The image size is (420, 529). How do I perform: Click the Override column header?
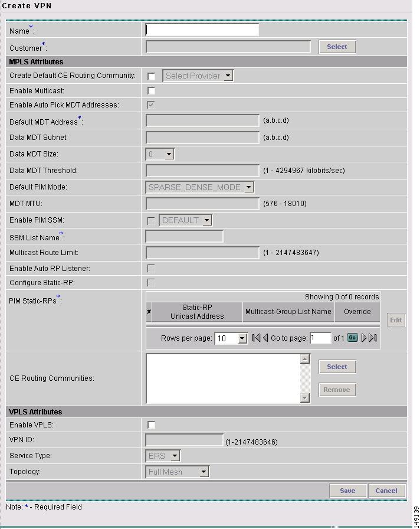tap(357, 312)
